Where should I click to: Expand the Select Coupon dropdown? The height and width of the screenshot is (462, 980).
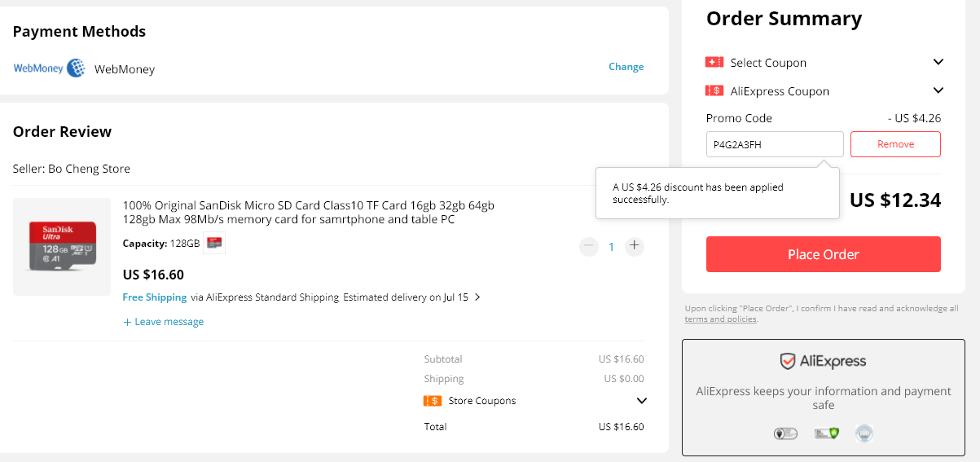938,62
